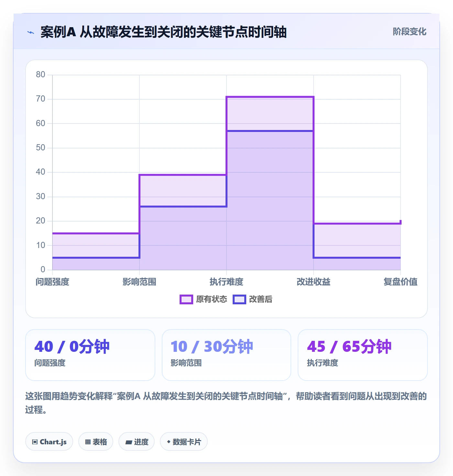
Task: Open the 10 / 30分钟 影响范围 card
Action: click(x=226, y=355)
